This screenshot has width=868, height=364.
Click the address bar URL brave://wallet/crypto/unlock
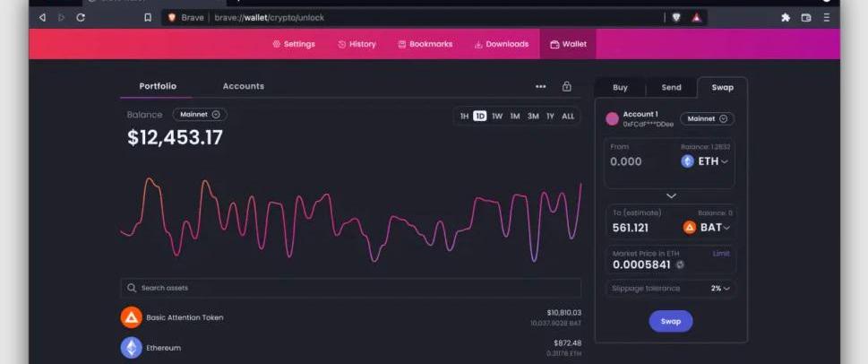(270, 18)
